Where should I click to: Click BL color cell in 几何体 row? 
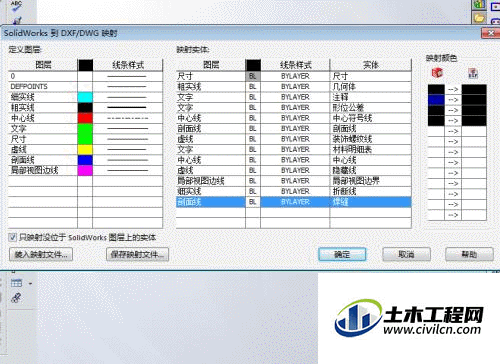[253, 87]
